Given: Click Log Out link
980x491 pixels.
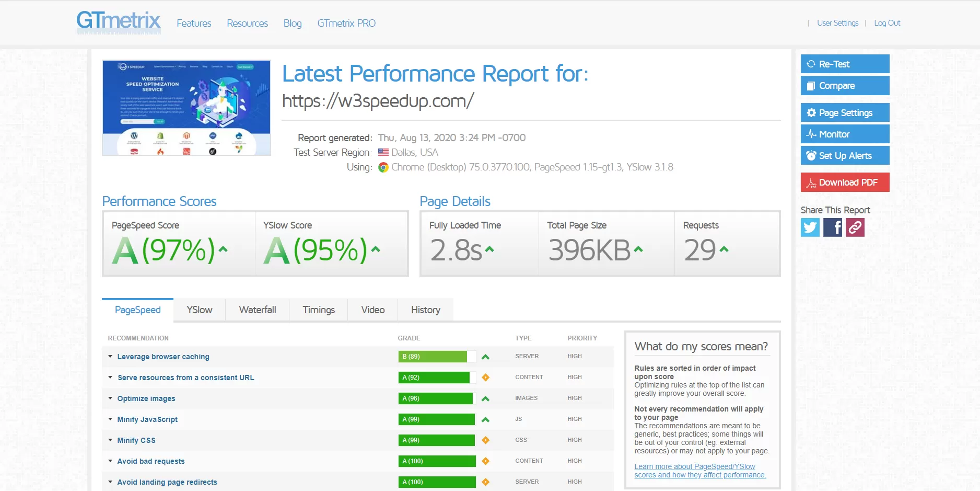Looking at the screenshot, I should click(887, 23).
